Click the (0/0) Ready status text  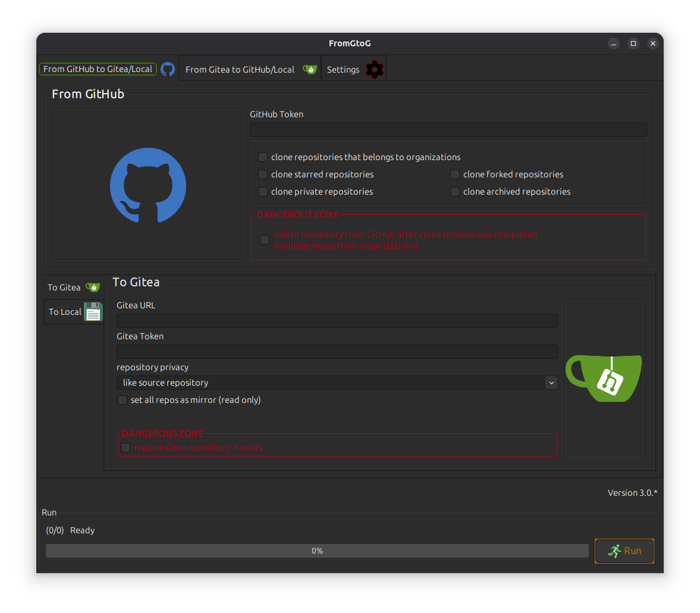tap(71, 530)
